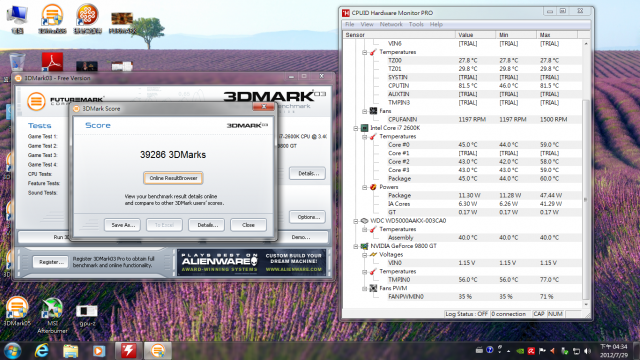This screenshot has width=640, height=360.
Task: Collapse the NVIDIA GeForce 9800 GT node
Action: pos(356,247)
